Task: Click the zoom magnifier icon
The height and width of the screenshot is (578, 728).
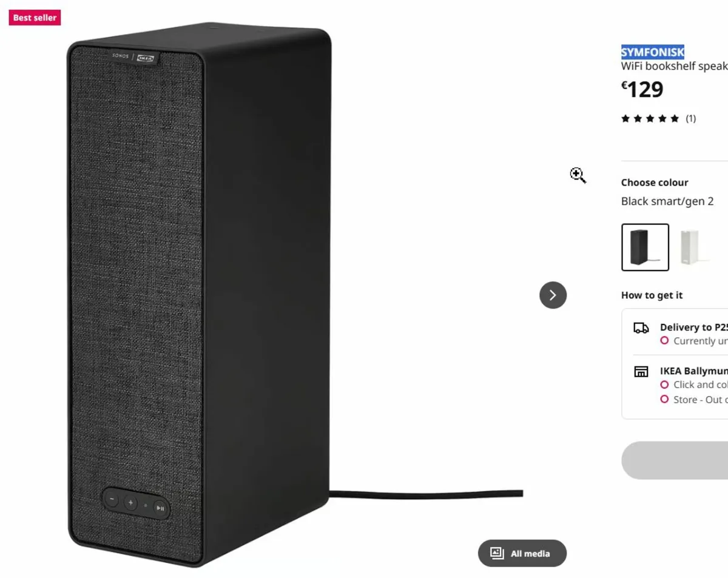Action: pos(578,176)
